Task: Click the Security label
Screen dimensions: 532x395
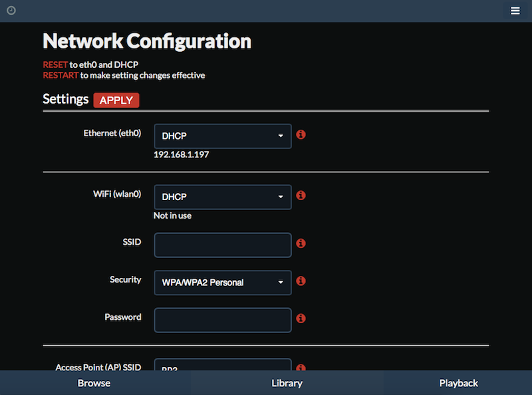Action: (125, 279)
